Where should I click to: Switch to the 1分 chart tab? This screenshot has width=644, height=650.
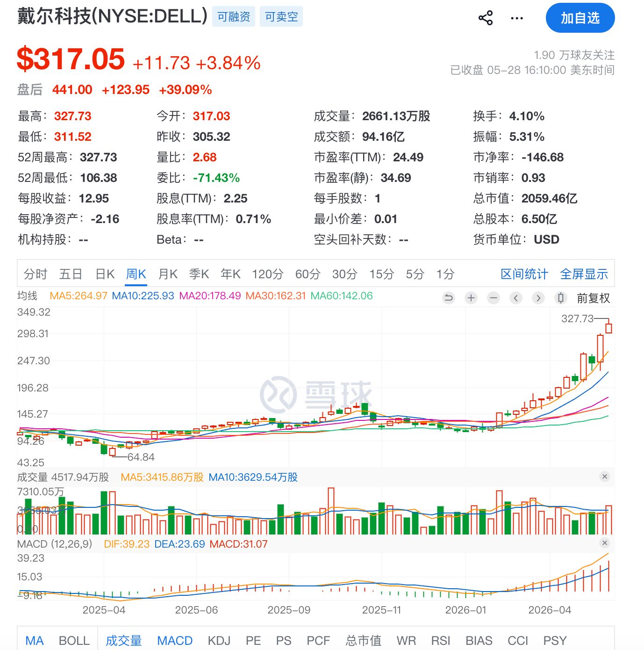[445, 274]
